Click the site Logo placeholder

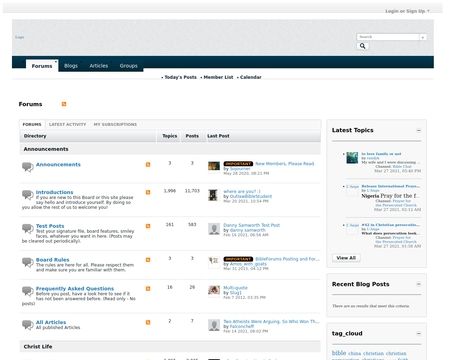coord(19,37)
